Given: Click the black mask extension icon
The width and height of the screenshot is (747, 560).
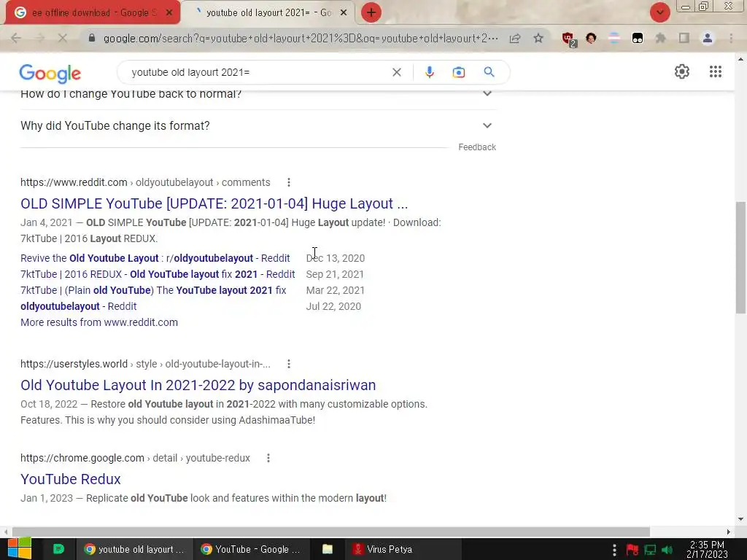Looking at the screenshot, I should pyautogui.click(x=638, y=38).
